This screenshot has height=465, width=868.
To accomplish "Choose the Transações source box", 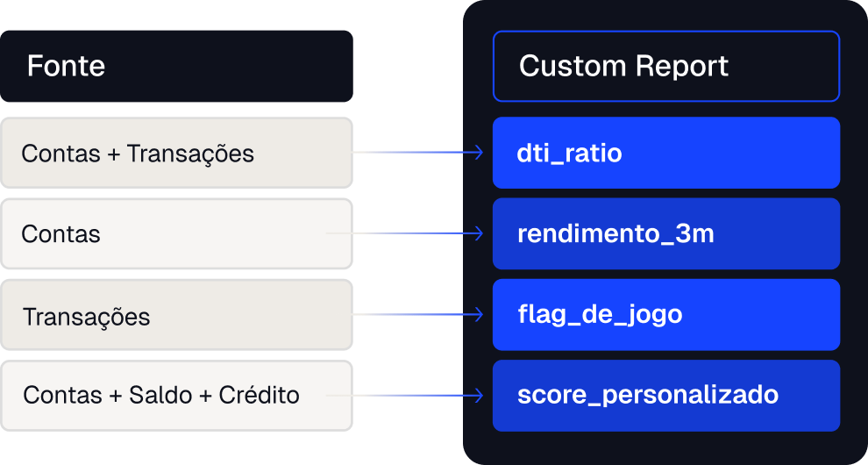I will [x=176, y=315].
